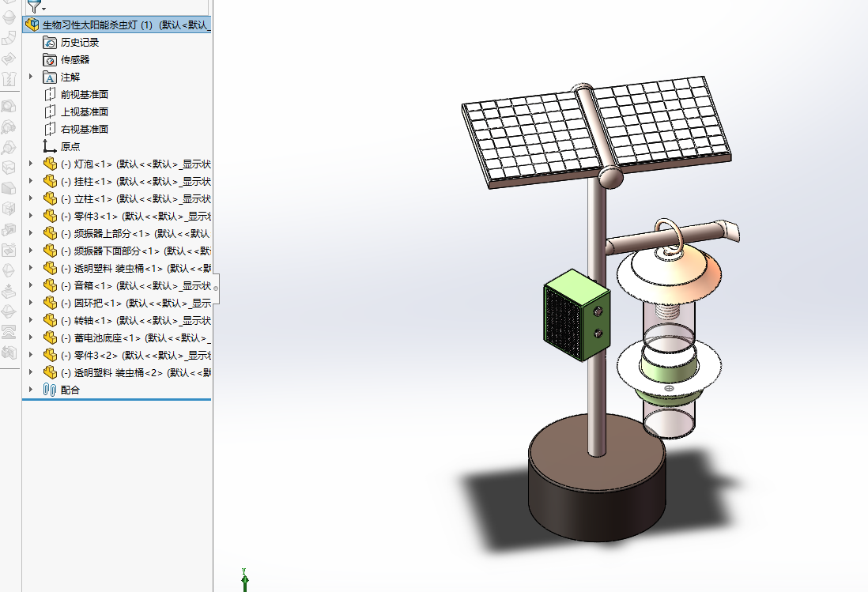Select the 灯泡<1> part icon
The image size is (868, 592).
(50, 164)
